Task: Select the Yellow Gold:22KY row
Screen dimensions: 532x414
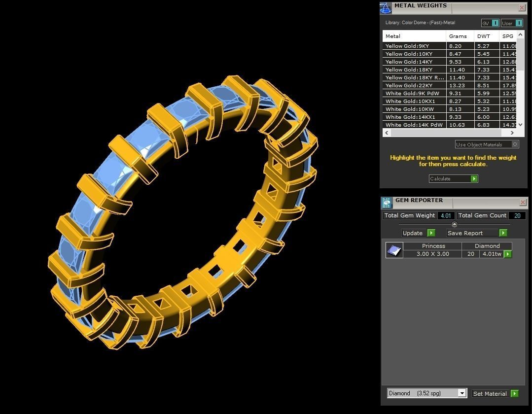Action: click(x=450, y=85)
